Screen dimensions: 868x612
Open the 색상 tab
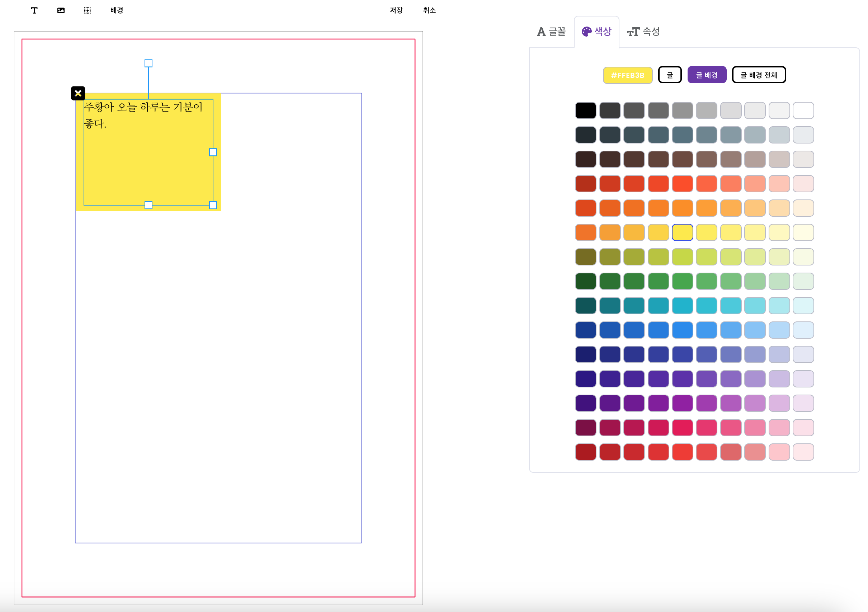(x=596, y=32)
